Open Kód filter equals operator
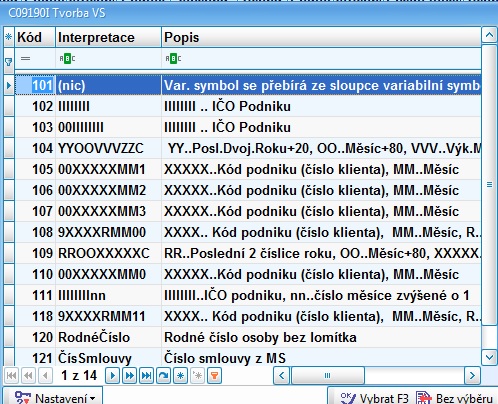 [26, 59]
